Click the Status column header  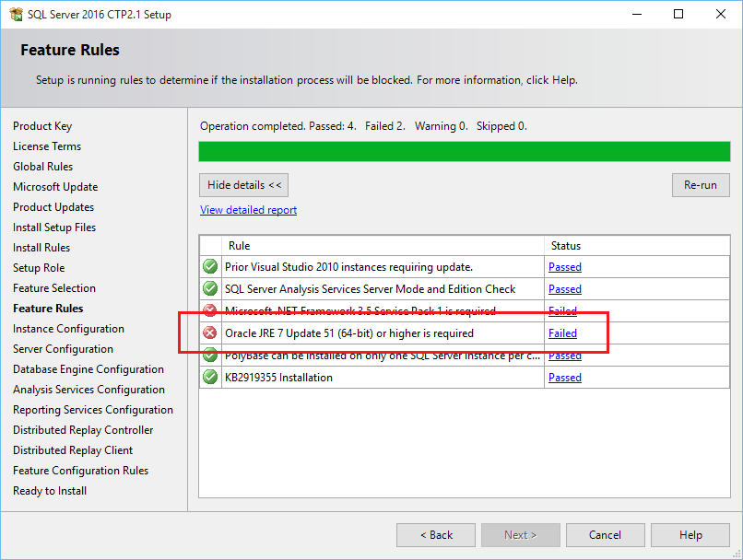click(x=637, y=246)
